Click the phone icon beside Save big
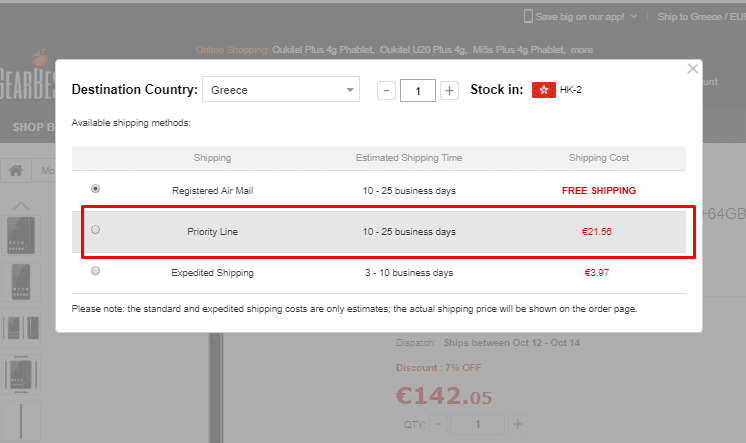The height and width of the screenshot is (443, 746). [528, 16]
